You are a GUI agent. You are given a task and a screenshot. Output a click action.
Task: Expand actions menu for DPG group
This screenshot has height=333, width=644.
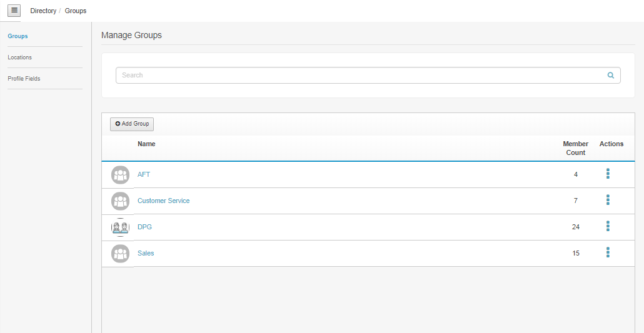608,226
